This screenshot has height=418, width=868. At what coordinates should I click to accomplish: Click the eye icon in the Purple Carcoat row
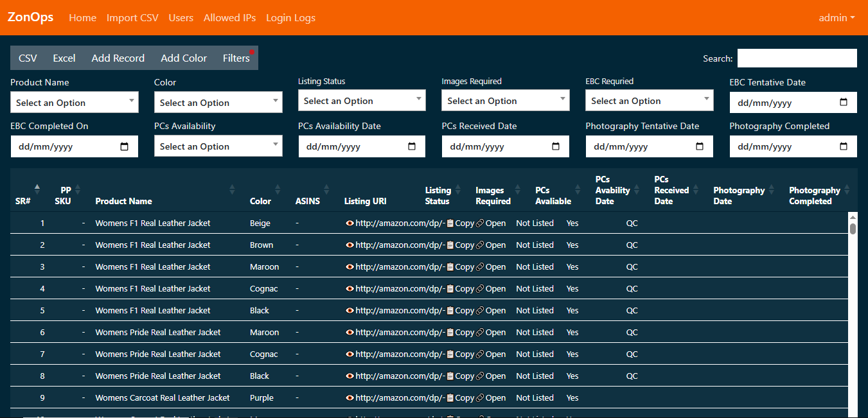pos(350,398)
